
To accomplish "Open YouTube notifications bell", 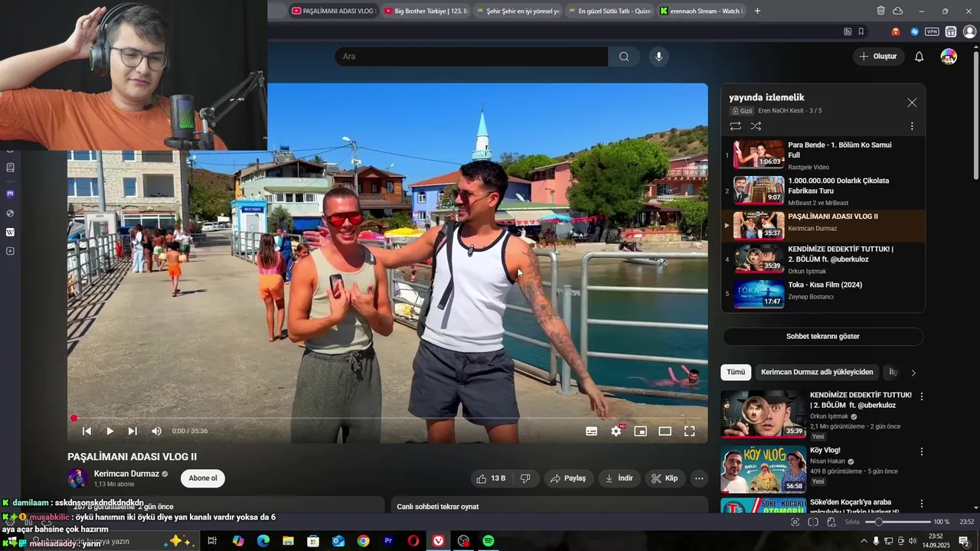I will point(920,57).
